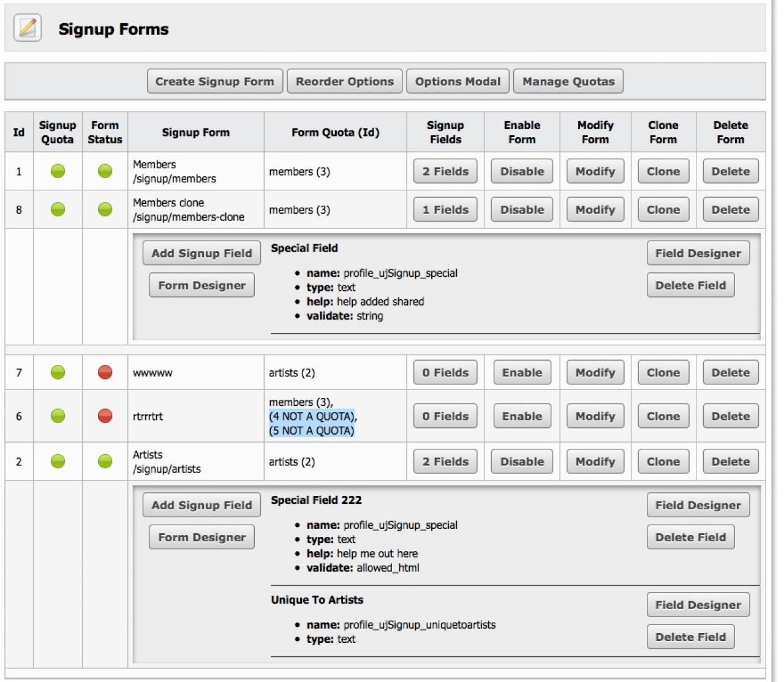
Task: Expand the 2 Fields list for Members
Action: [x=445, y=171]
